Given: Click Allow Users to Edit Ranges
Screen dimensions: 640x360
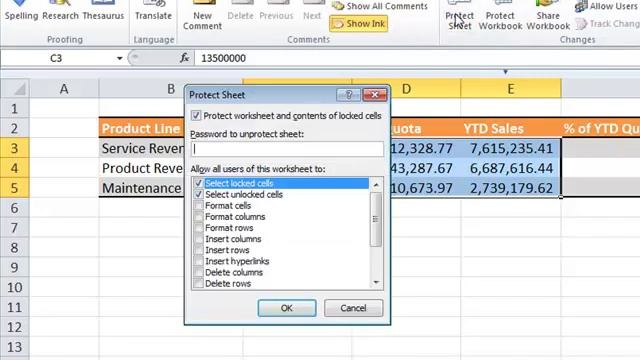Looking at the screenshot, I should pos(607,6).
